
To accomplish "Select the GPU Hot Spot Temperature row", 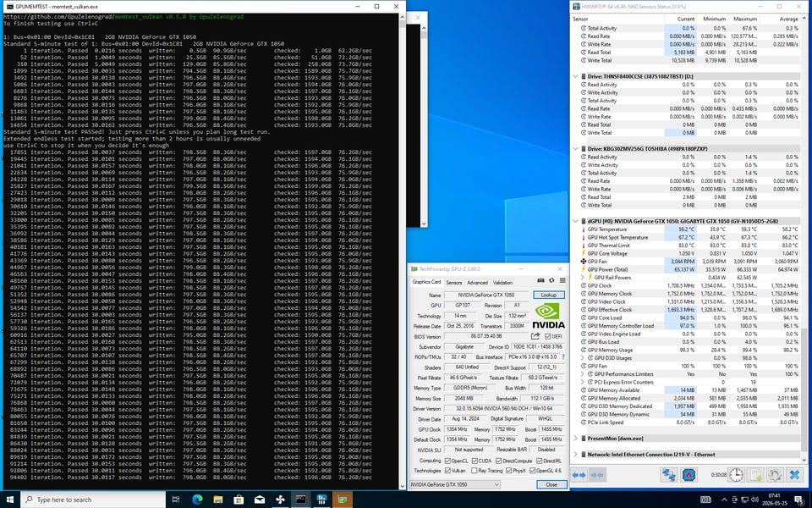I will coord(686,237).
